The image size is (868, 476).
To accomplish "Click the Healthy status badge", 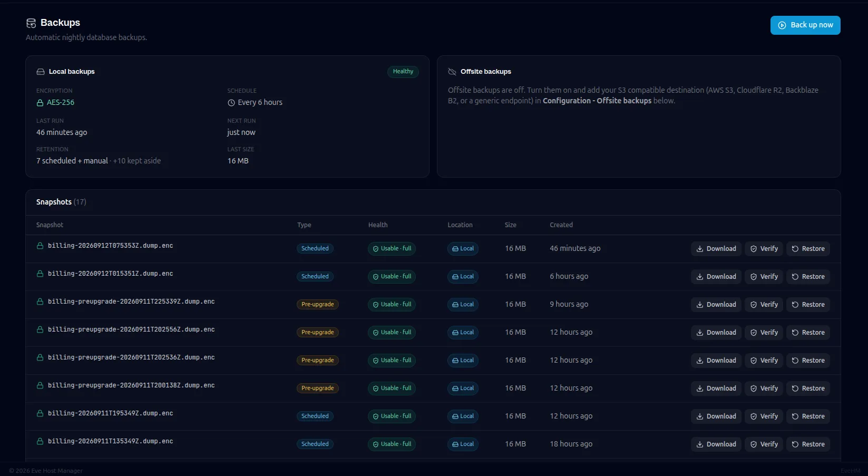I will point(403,72).
